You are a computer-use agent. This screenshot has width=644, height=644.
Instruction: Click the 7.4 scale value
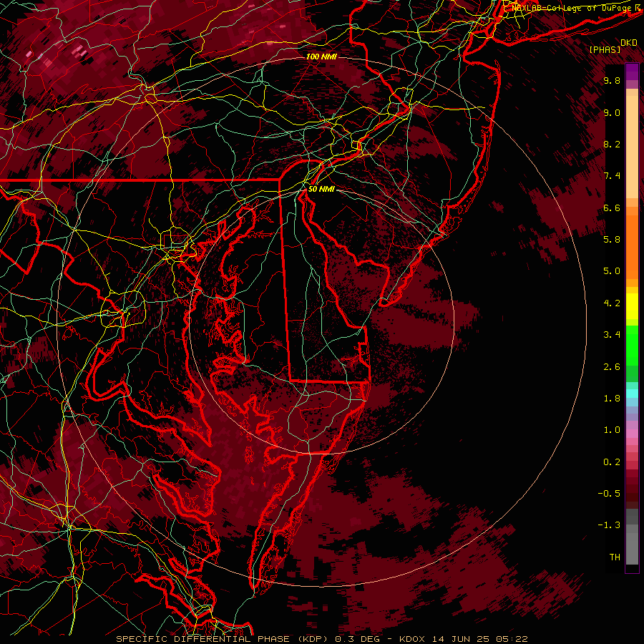[x=612, y=176]
